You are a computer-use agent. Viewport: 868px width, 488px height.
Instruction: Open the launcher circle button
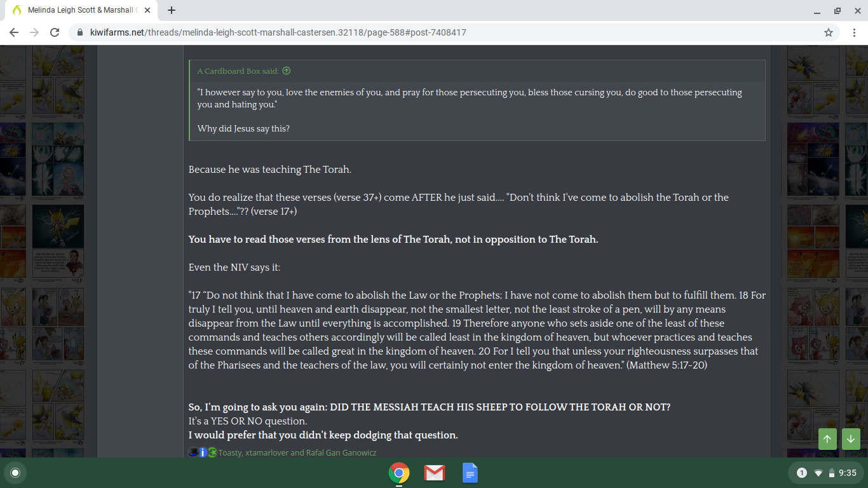coord(15,473)
